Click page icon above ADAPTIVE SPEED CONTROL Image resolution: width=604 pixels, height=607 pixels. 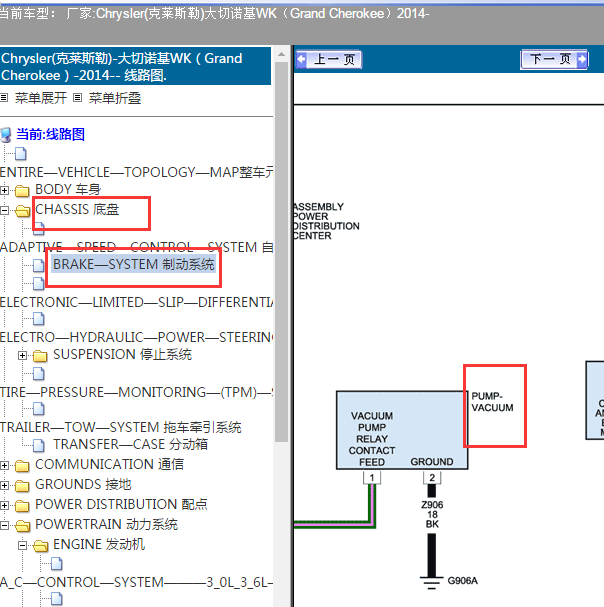pyautogui.click(x=39, y=229)
